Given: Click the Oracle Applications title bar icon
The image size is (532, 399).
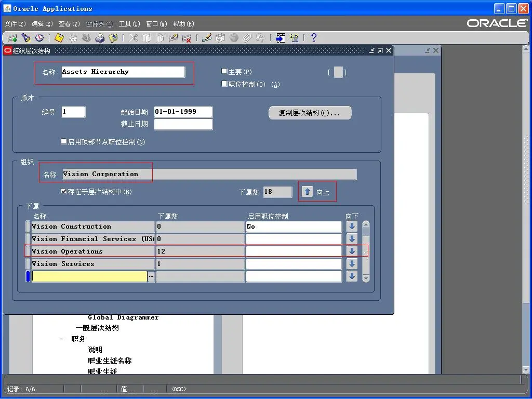Looking at the screenshot, I should [7, 8].
